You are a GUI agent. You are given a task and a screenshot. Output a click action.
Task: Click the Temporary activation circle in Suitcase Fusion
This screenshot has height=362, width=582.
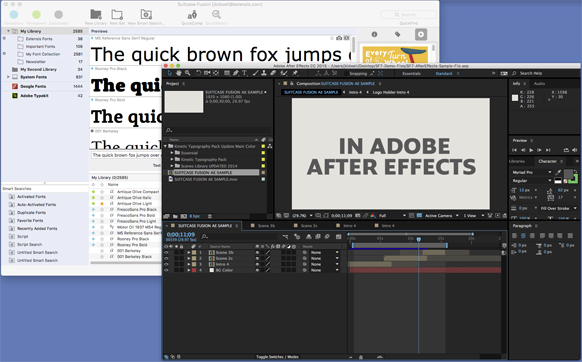[x=14, y=14]
